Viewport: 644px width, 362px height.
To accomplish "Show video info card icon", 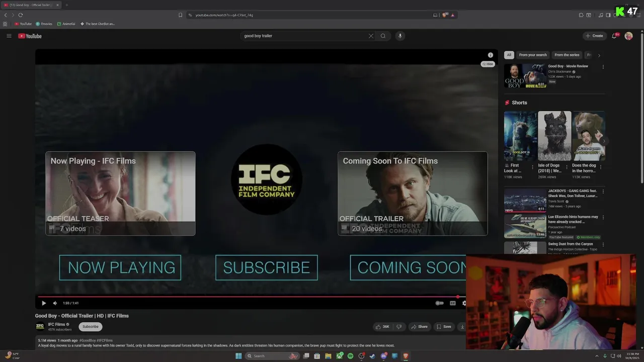I will point(491,55).
